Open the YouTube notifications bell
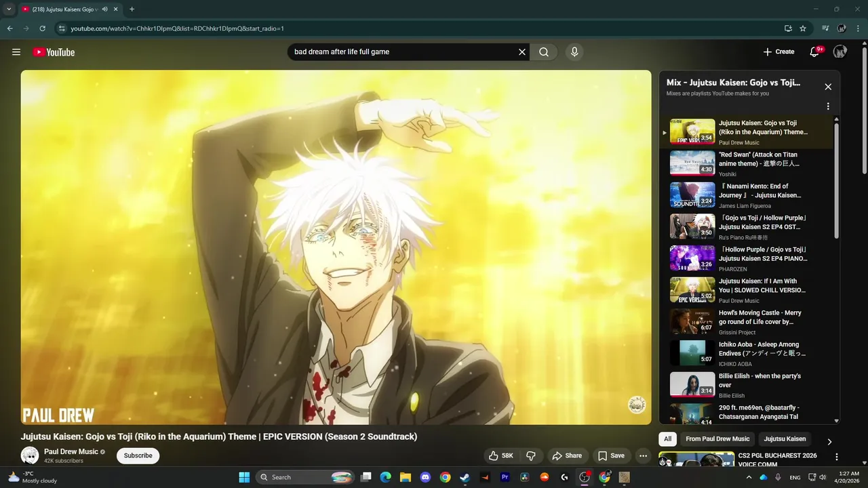Screen dimensions: 868x488 point(815,52)
